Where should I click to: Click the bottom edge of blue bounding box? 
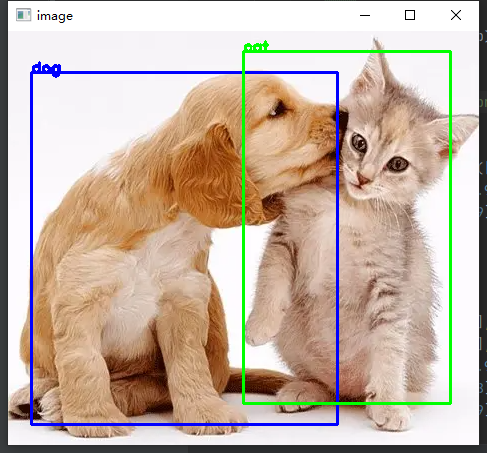(x=185, y=424)
